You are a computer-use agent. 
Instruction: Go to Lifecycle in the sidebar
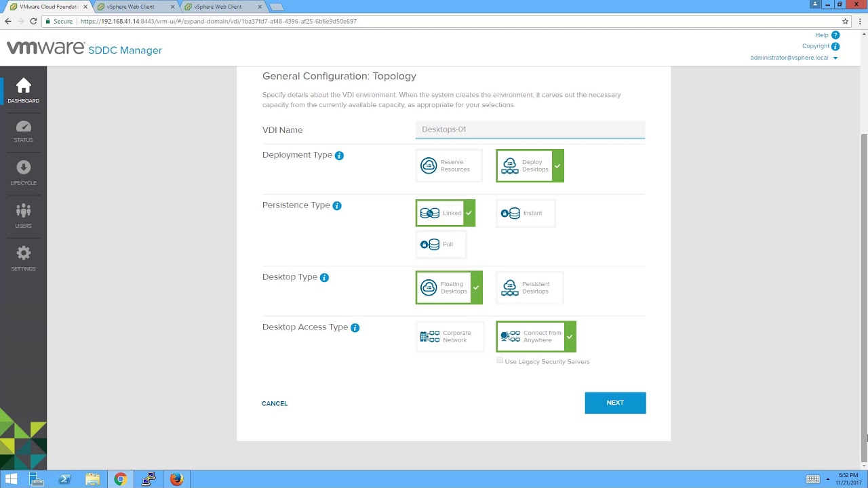(23, 173)
